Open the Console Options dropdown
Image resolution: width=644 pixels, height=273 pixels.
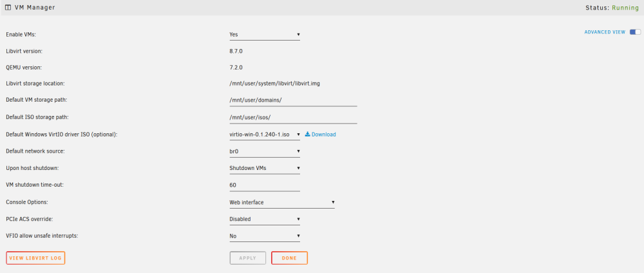[x=282, y=202]
